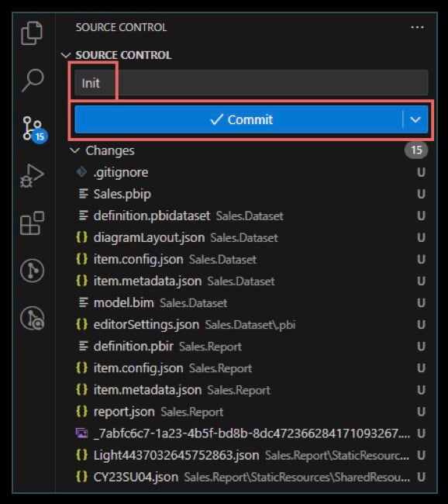Open the Git search and inspect icon
448x504 pixels.
click(32, 318)
